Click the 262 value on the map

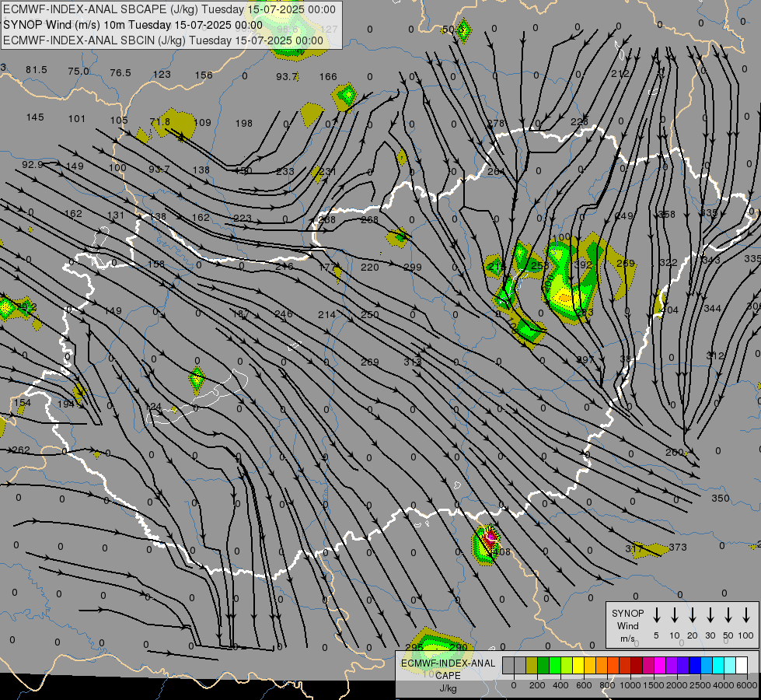(x=21, y=450)
